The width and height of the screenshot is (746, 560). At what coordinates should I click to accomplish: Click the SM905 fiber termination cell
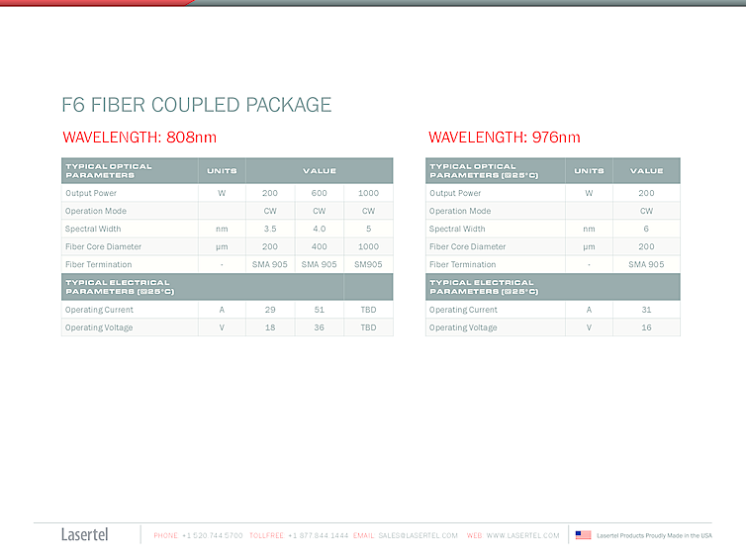coord(368,265)
